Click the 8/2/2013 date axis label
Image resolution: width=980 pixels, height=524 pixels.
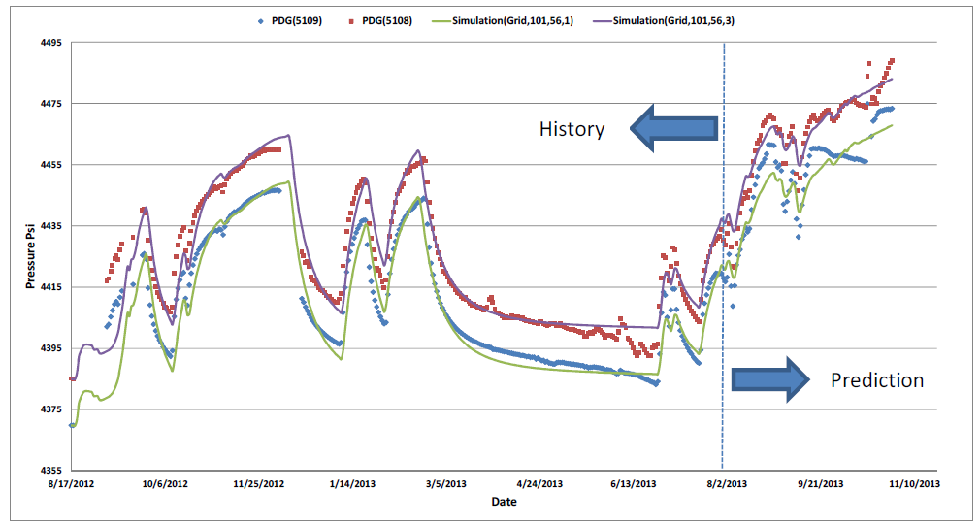point(727,483)
